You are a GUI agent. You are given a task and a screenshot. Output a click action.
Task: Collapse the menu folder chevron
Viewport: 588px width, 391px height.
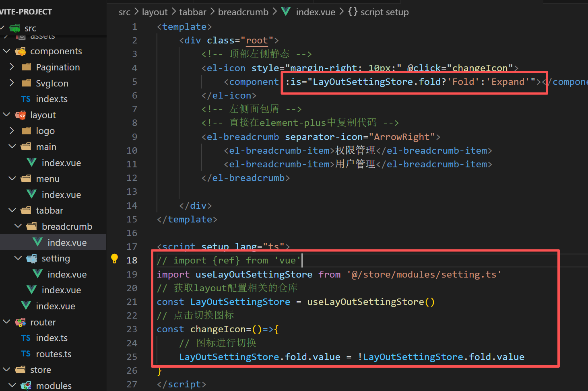[12, 178]
